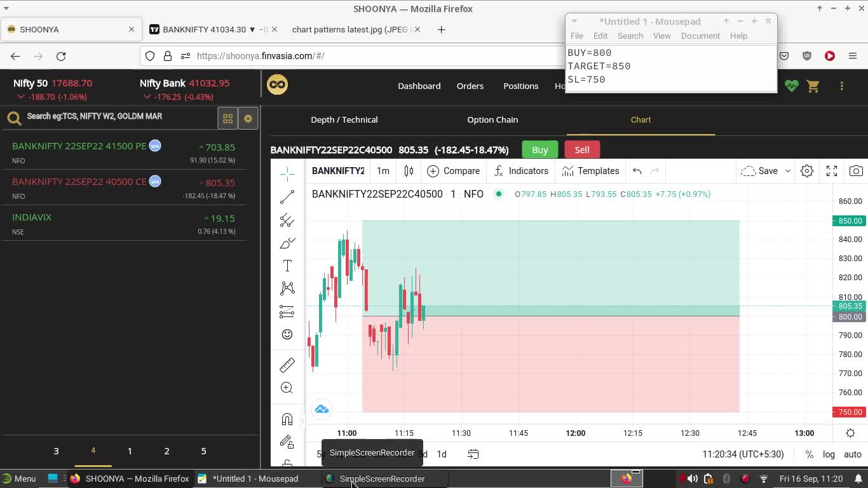The image size is (868, 488).
Task: Select INDIAVIX watchlist row
Action: [x=124, y=224]
